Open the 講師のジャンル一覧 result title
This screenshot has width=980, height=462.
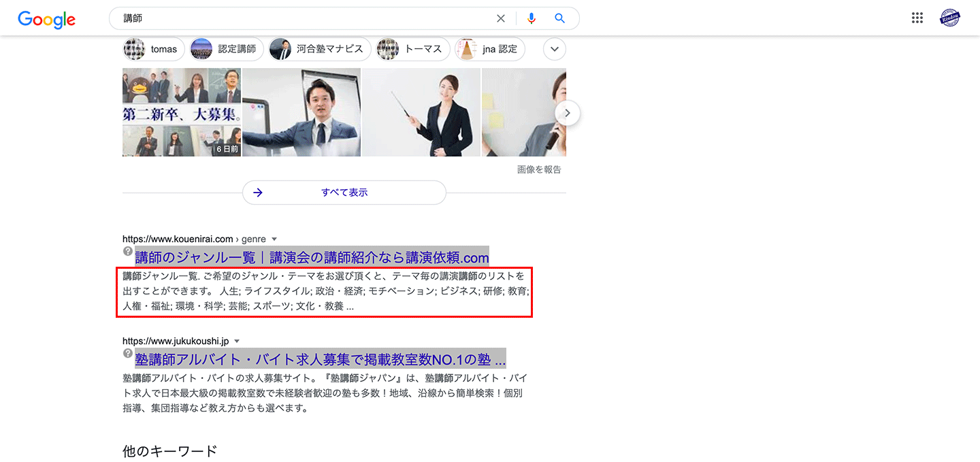(x=312, y=257)
